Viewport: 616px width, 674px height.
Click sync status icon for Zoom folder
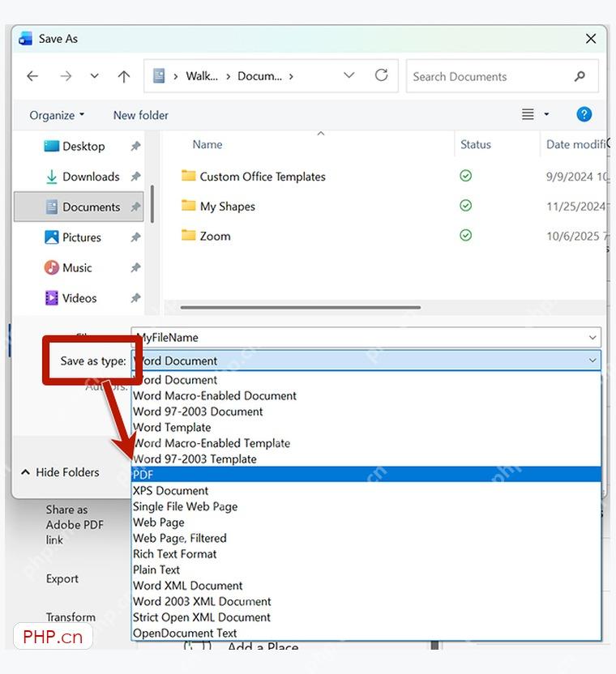pos(465,235)
